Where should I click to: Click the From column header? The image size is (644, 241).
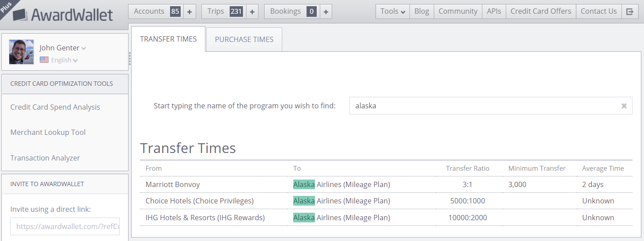pyautogui.click(x=154, y=168)
